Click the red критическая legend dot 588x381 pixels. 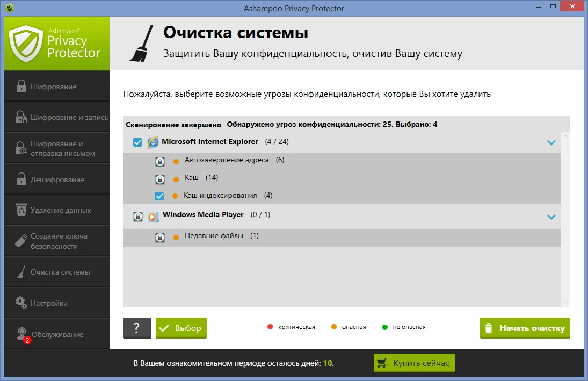[270, 327]
